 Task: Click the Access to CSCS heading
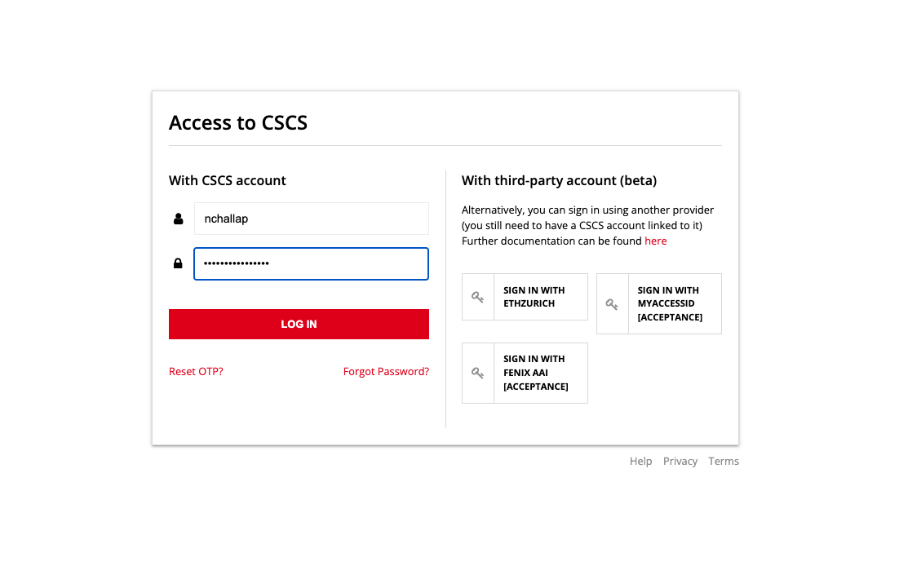click(238, 122)
